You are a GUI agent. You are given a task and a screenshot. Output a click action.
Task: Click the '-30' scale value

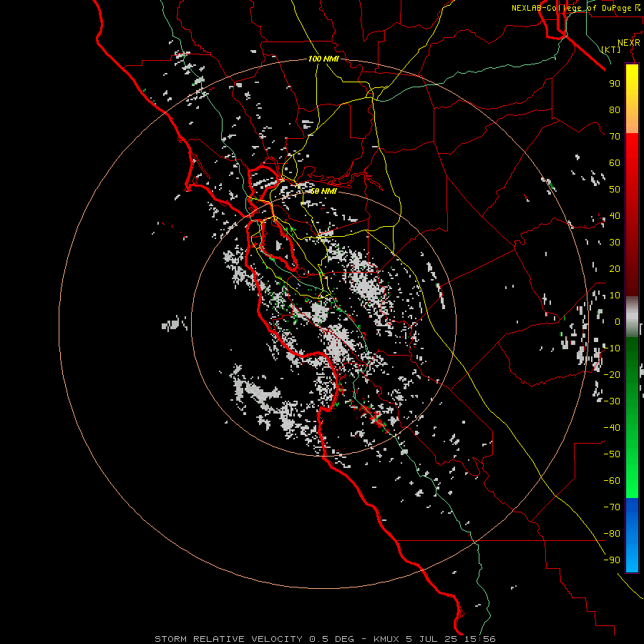tap(612, 401)
